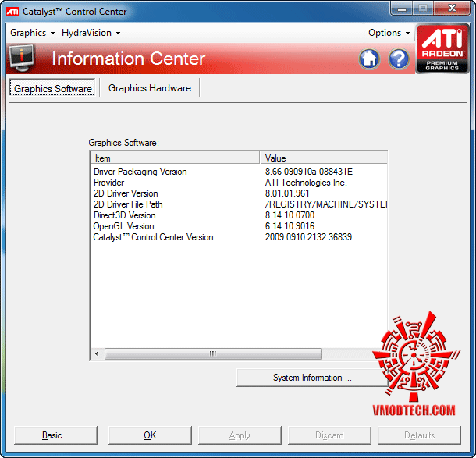Click the horizontal scrollbar thumb in the list

213,353
